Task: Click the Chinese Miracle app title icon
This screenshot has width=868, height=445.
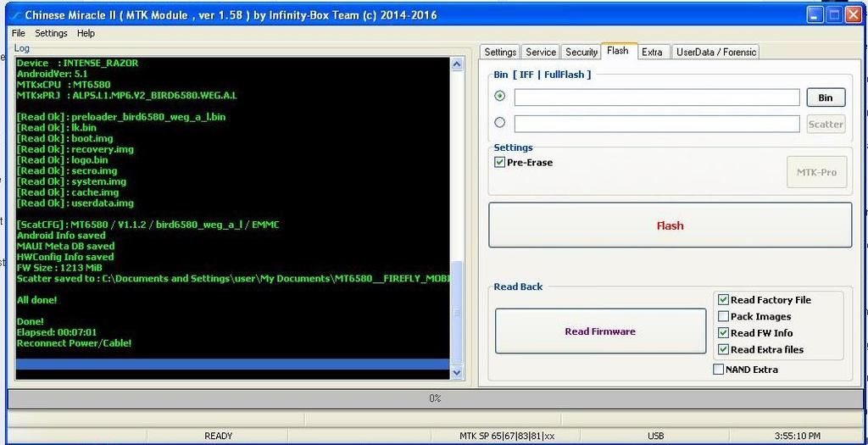Action: click(14, 15)
